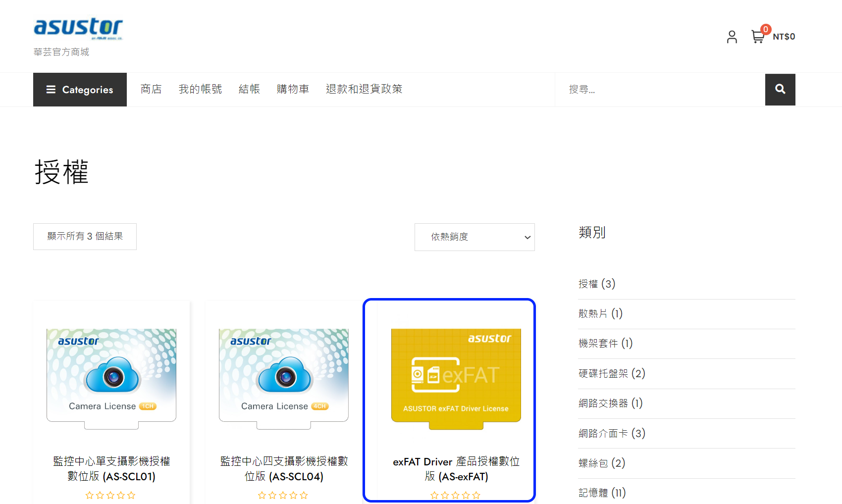Open 監控中心單支攝影機授權數位版 product title
This screenshot has width=842, height=504.
click(111, 469)
